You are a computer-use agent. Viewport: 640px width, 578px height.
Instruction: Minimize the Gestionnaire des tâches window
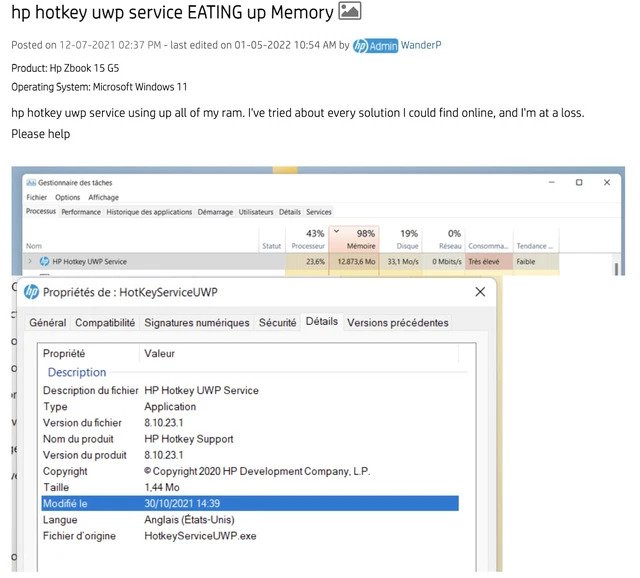pyautogui.click(x=551, y=182)
